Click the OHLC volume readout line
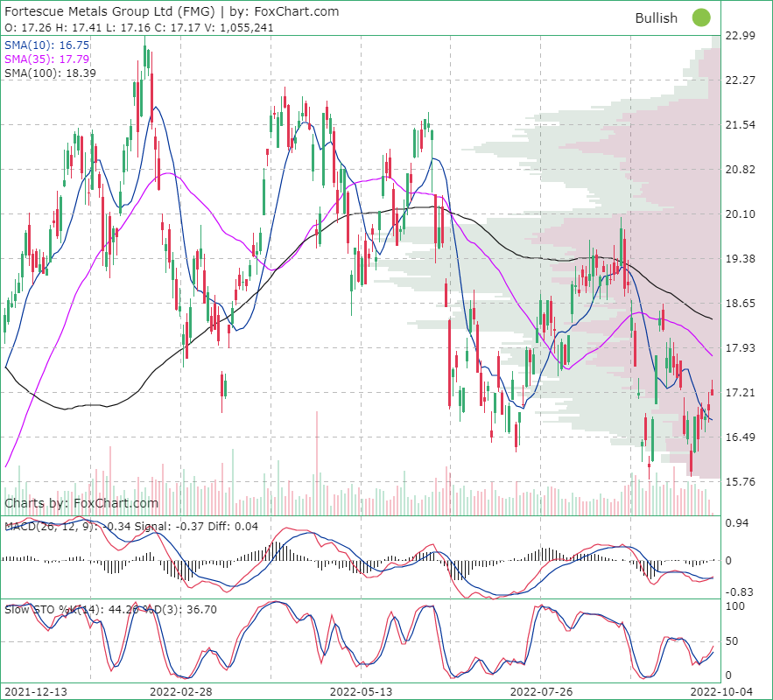 (139, 27)
